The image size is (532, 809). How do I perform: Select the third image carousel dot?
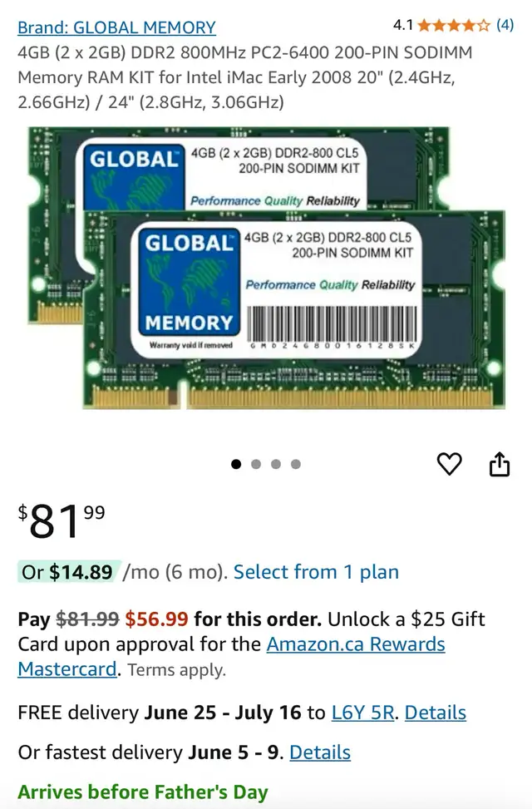point(276,464)
